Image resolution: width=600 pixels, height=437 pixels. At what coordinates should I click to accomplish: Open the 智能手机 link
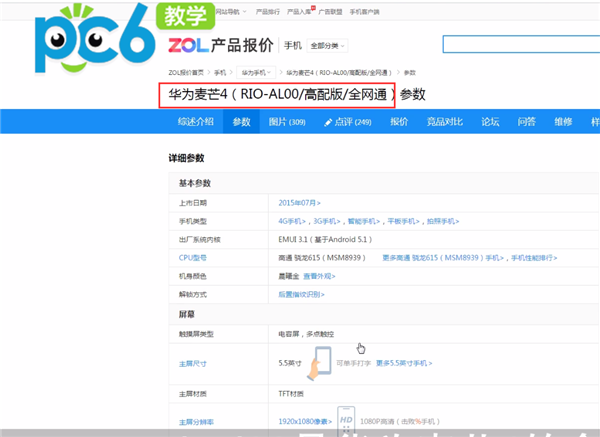click(364, 222)
